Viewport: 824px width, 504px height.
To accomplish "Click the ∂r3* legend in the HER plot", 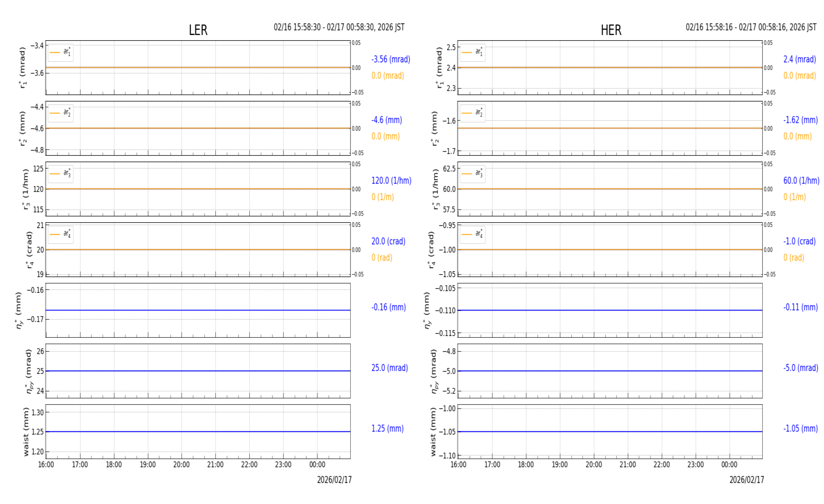I will point(473,174).
